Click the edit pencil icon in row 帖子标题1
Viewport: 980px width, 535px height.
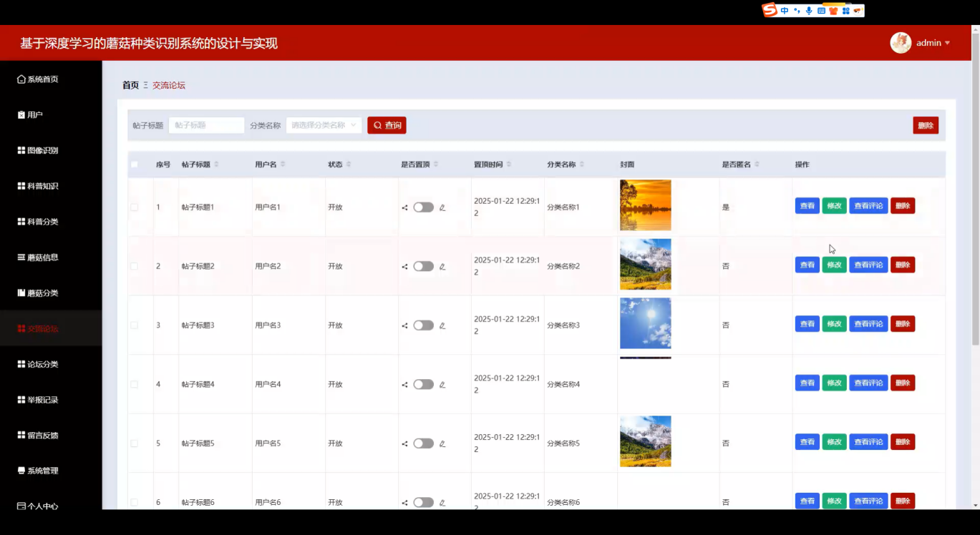click(x=442, y=207)
